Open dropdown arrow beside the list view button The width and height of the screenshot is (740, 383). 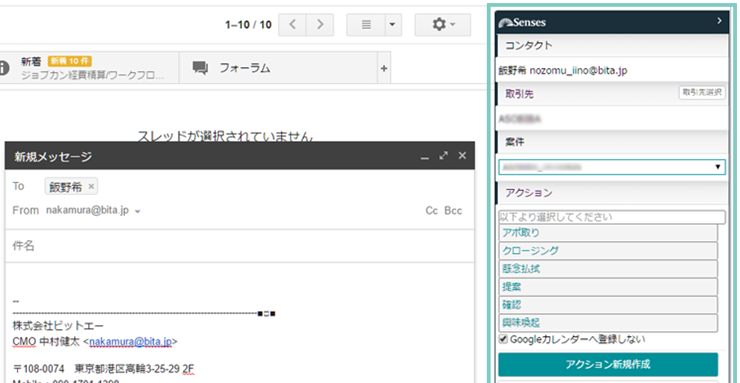pos(393,25)
